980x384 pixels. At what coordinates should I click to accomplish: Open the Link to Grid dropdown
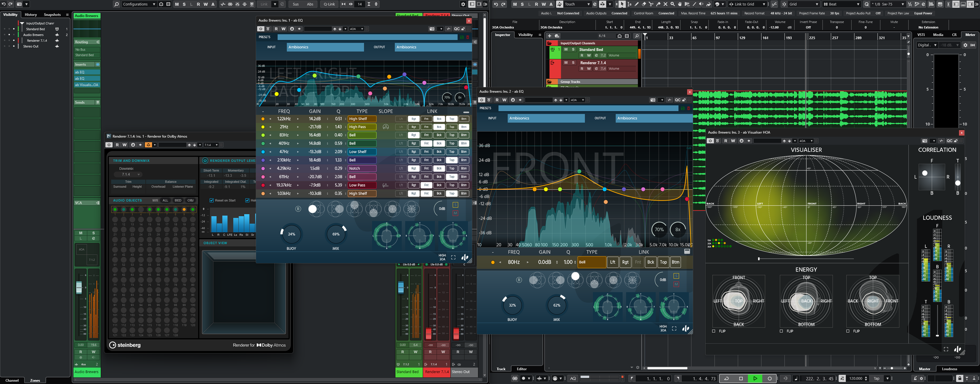tap(747, 4)
